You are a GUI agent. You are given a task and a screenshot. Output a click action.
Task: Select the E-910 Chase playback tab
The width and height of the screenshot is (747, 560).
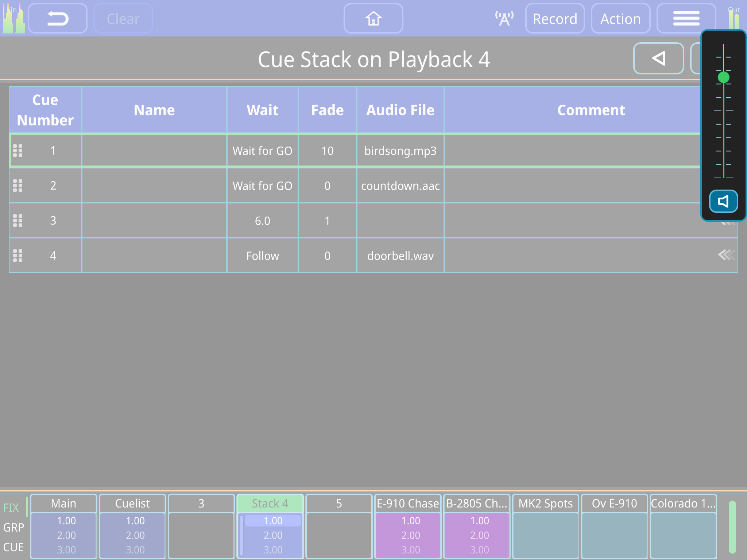tap(407, 503)
